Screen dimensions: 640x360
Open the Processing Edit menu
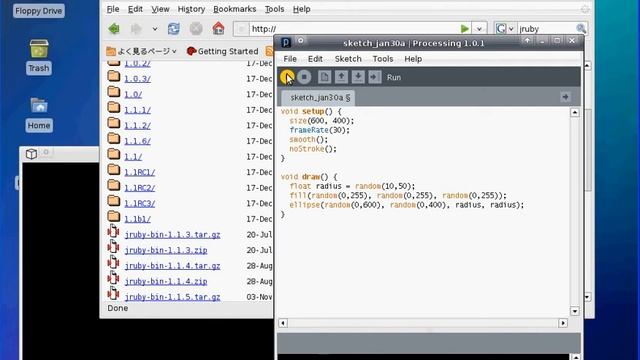[315, 59]
